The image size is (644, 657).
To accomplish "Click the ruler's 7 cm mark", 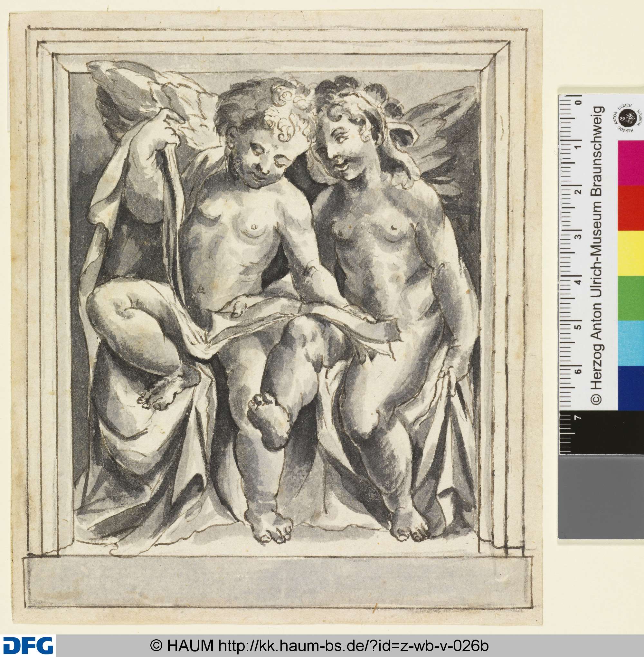I will tap(578, 417).
